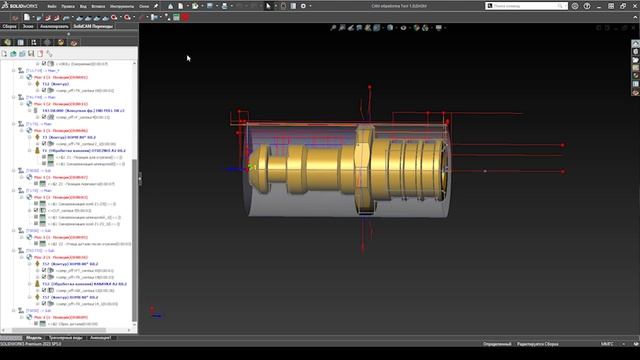Switch to the Сборка ribbon tab

(9, 26)
